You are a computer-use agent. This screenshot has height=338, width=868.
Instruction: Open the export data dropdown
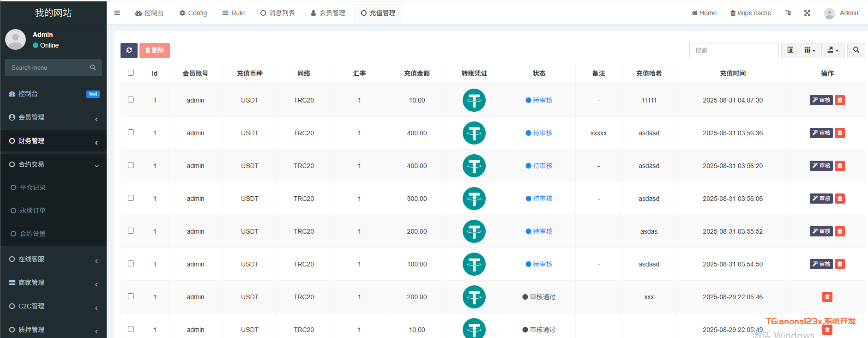pyautogui.click(x=833, y=50)
